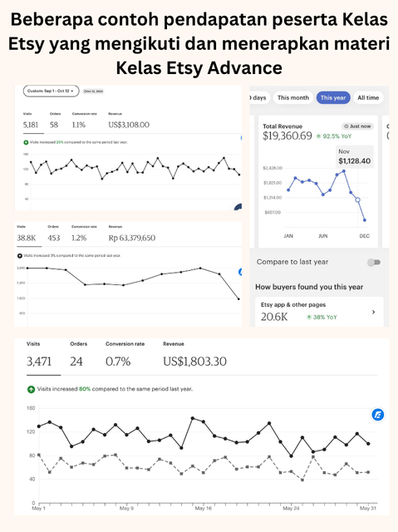Click green up-arrow icon beside Visits increased 80%
This screenshot has width=398, height=532.
(x=31, y=389)
